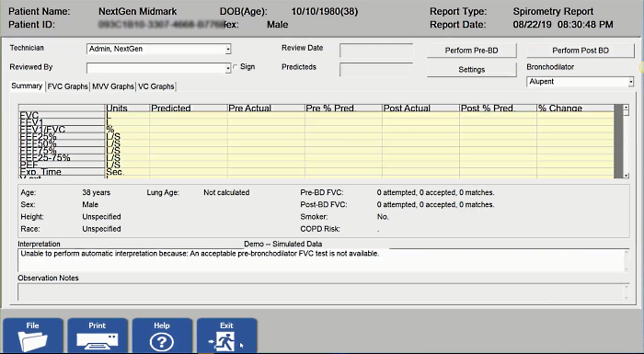
Task: Select the Summary tab
Action: (27, 86)
